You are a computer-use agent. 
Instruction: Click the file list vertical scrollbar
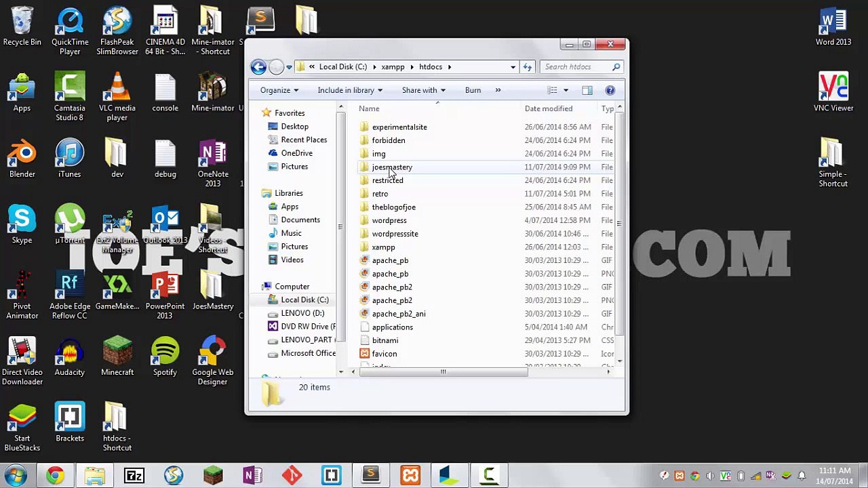pyautogui.click(x=618, y=224)
